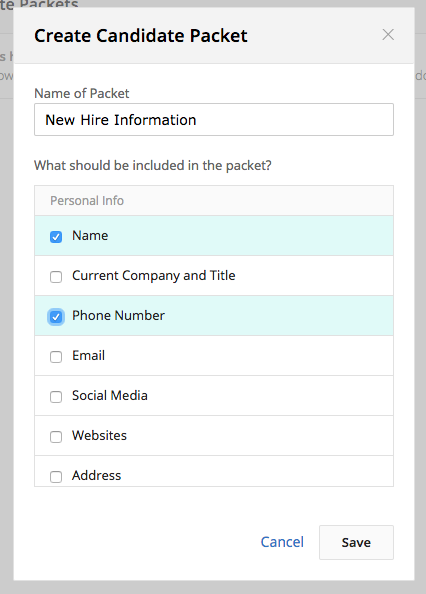Screen dimensions: 426x594
Task: Check the Address checkbox
Action: [x=56, y=477]
